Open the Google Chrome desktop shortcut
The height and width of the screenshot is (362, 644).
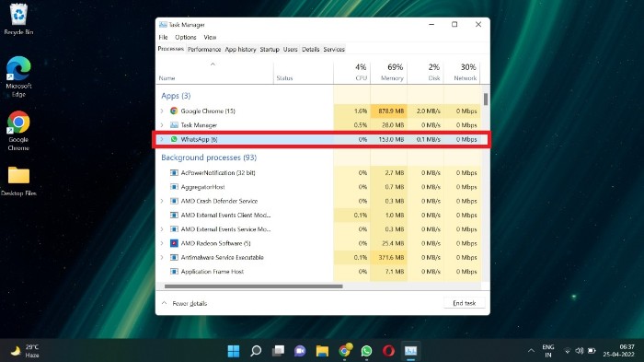[18, 131]
